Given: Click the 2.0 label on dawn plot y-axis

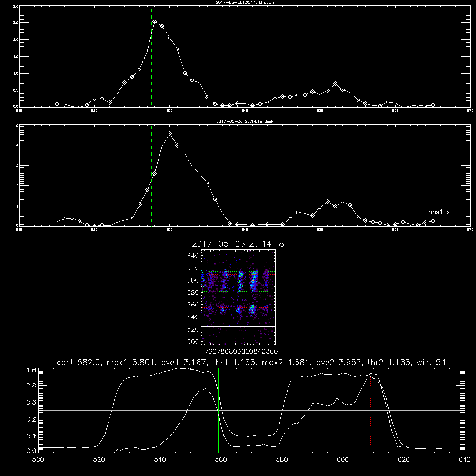Looking at the screenshot, I should (16, 40).
